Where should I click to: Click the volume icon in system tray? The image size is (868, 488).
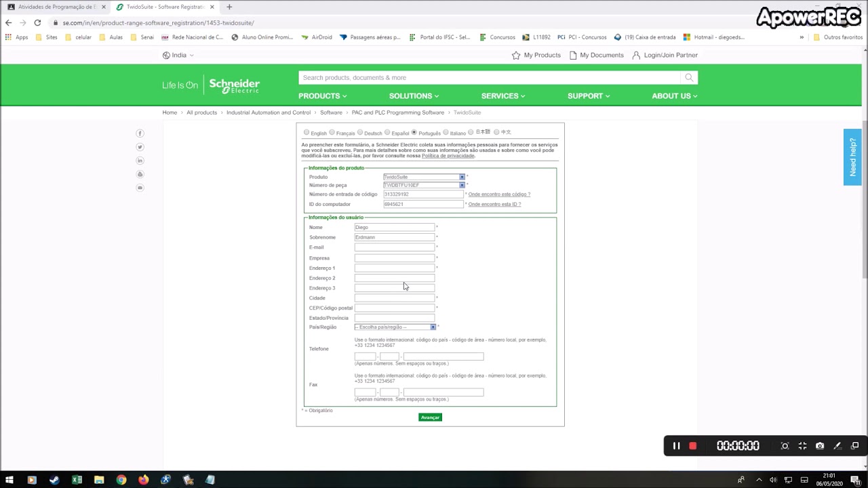pyautogui.click(x=773, y=480)
